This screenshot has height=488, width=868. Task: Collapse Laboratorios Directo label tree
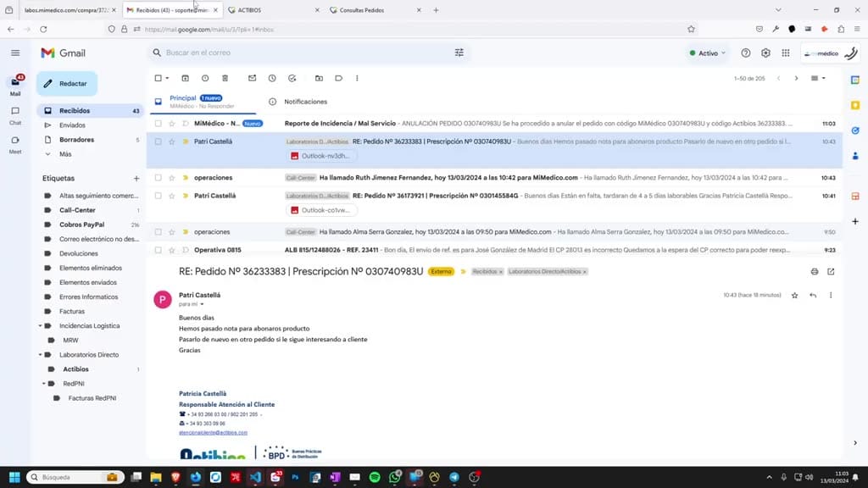40,355
